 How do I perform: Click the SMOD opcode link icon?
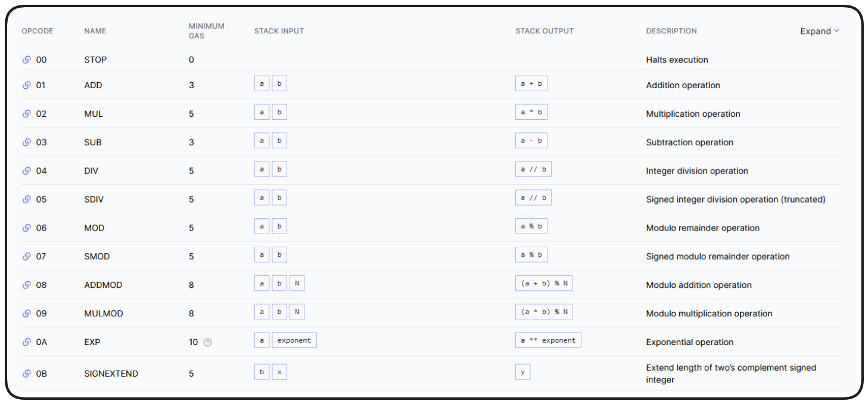(27, 257)
